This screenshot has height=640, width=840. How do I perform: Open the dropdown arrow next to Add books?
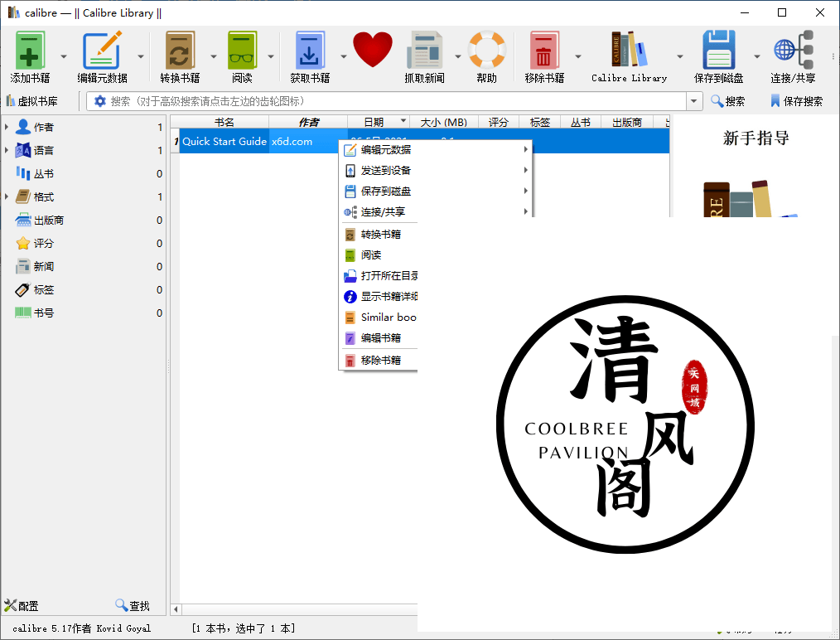pyautogui.click(x=64, y=56)
